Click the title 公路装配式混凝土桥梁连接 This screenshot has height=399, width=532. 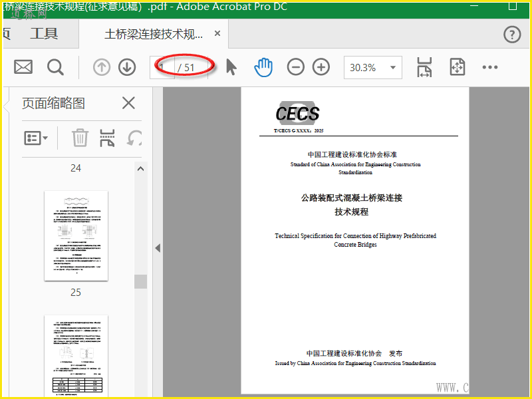point(352,198)
